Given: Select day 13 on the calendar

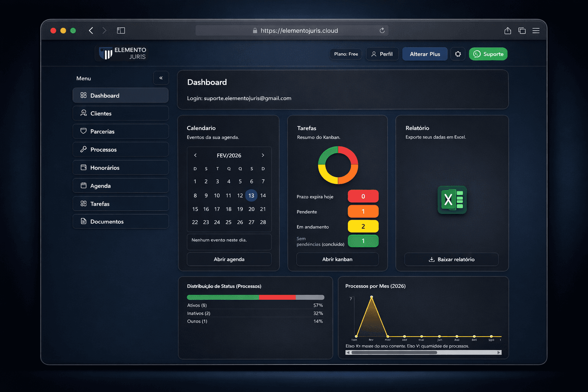Looking at the screenshot, I should (251, 195).
